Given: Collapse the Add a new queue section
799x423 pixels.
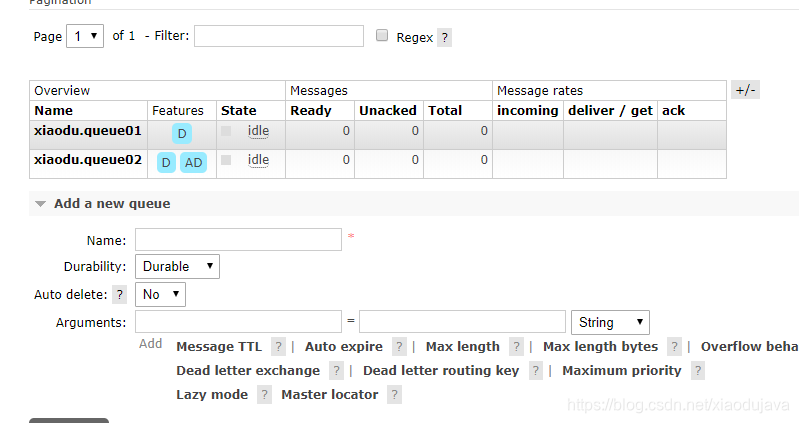Looking at the screenshot, I should 112,203.
